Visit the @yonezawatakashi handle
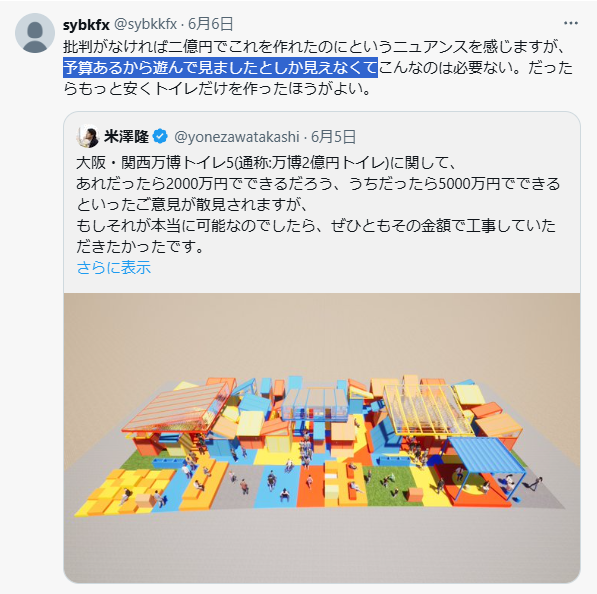This screenshot has height=594, width=597. pos(236,137)
